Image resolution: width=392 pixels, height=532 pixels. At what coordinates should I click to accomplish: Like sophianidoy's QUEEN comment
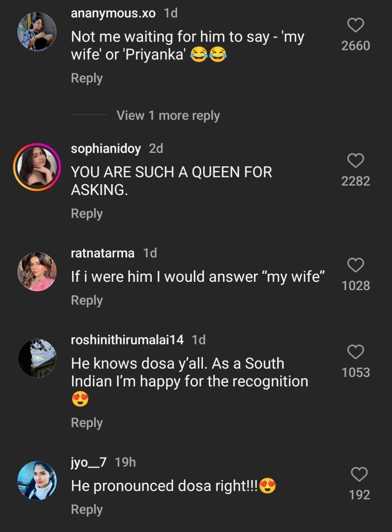(x=355, y=161)
